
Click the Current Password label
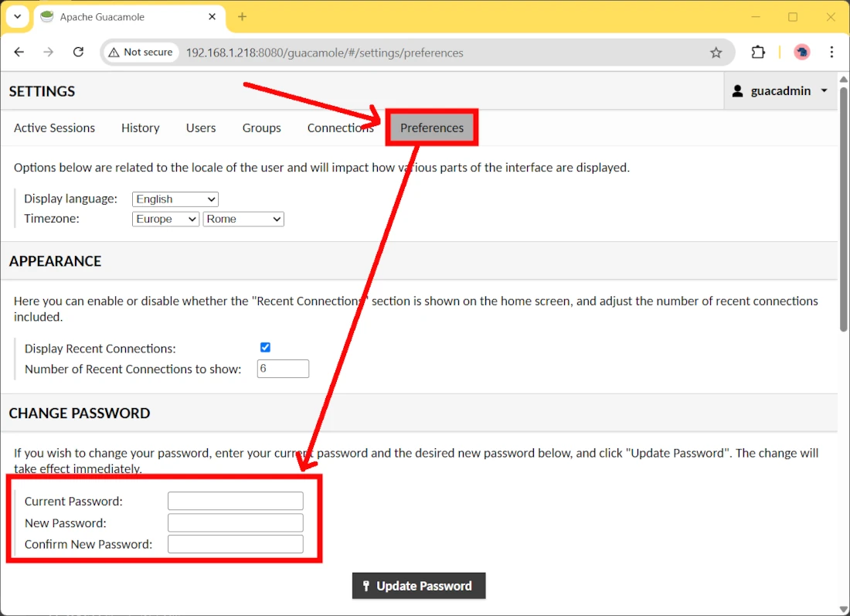tap(73, 502)
